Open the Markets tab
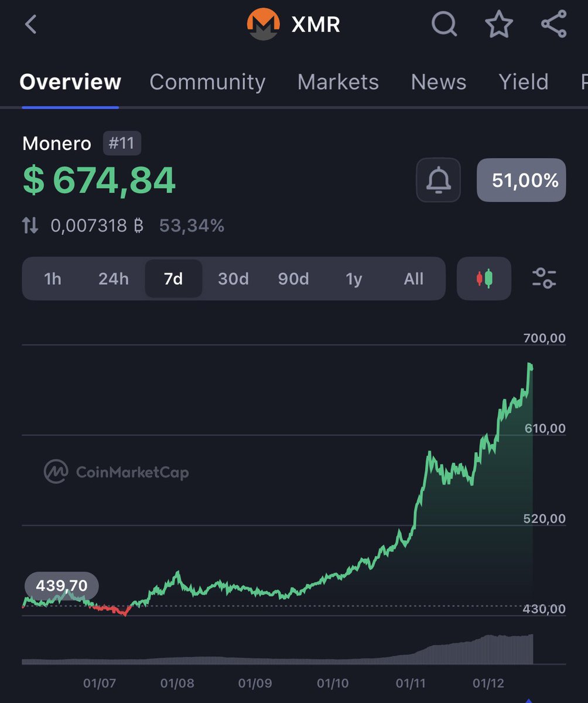Image resolution: width=588 pixels, height=703 pixels. point(338,83)
